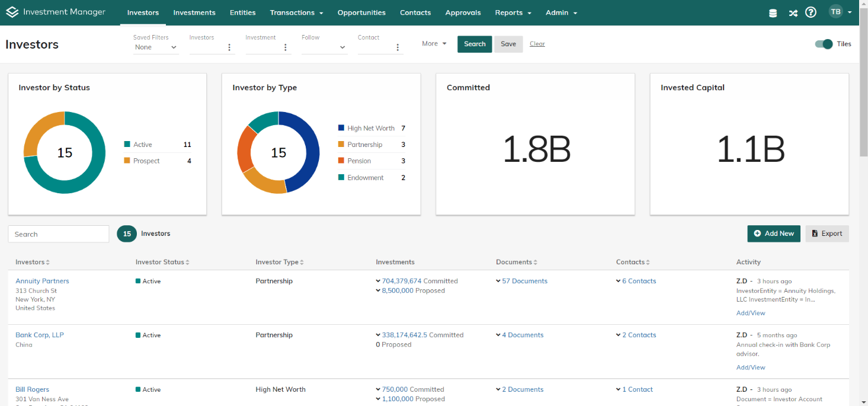Sort by the Investor Type column
This screenshot has width=868, height=406.
point(280,262)
